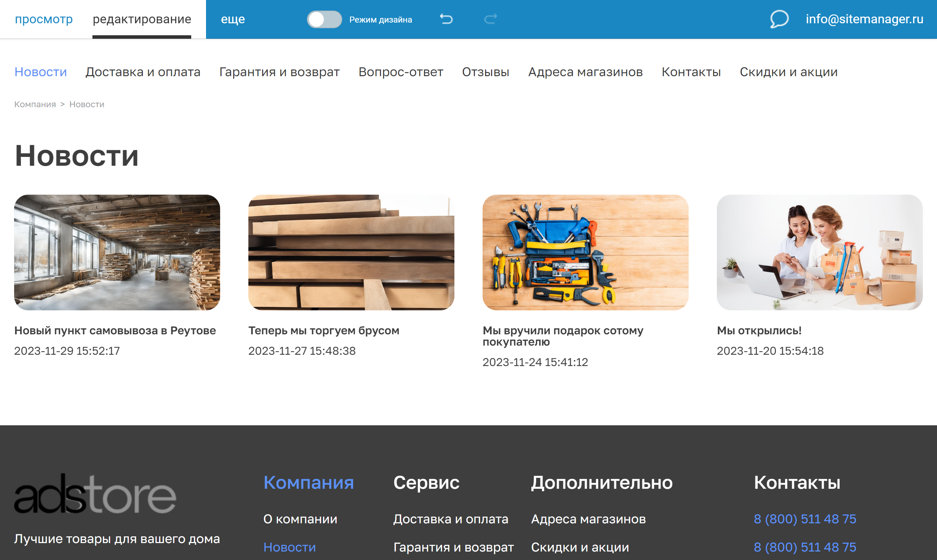The image size is (937, 560).
Task: Open the Отзывы section
Action: [485, 72]
